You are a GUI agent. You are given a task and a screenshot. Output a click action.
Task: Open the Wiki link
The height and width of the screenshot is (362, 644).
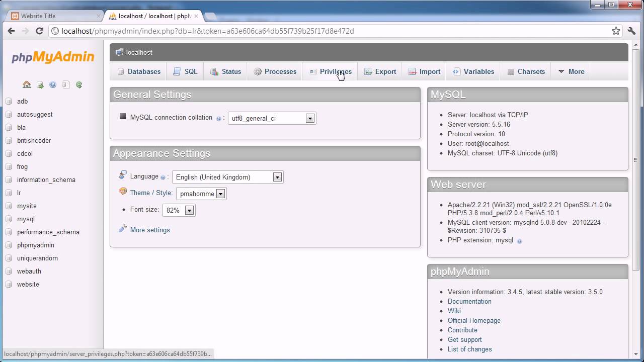click(x=454, y=311)
